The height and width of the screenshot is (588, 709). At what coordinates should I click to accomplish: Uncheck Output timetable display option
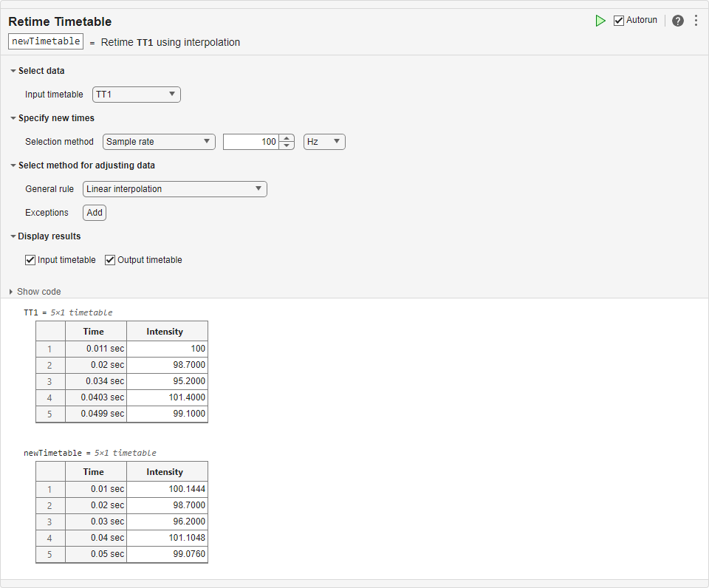click(110, 260)
